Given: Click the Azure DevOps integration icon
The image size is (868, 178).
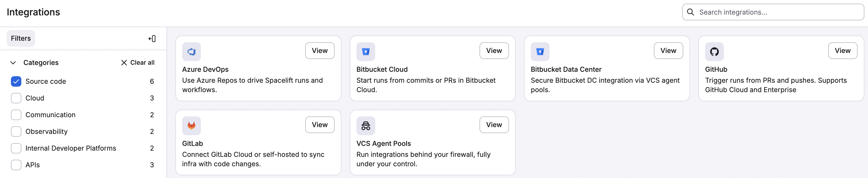Looking at the screenshot, I should [192, 52].
